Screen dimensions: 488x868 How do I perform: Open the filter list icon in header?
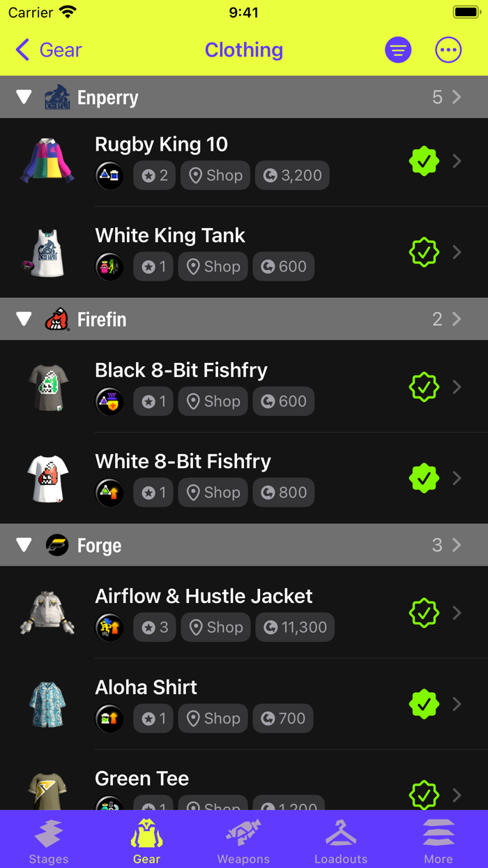click(x=398, y=50)
